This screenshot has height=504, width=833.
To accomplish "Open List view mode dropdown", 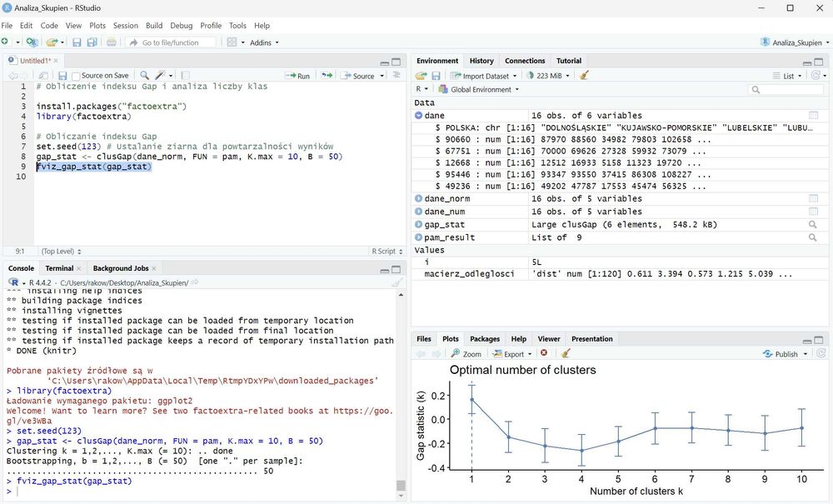I will click(787, 76).
